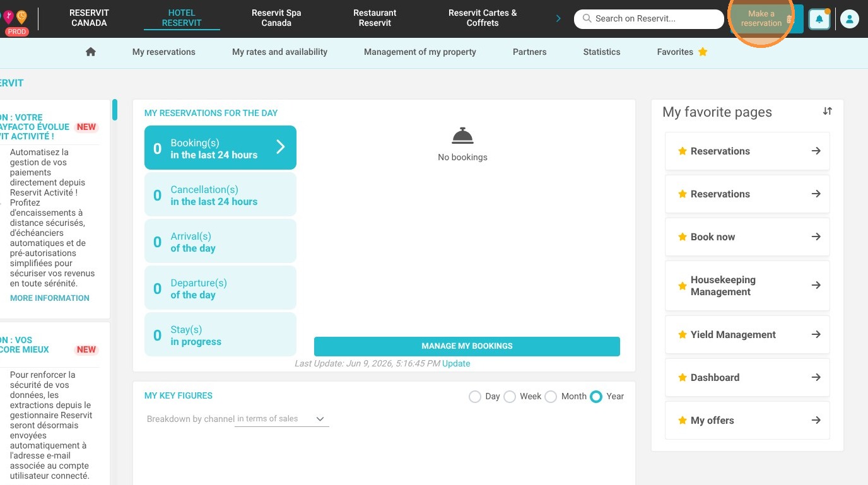Open the 'in terms of sales' dropdown
The image size is (868, 485).
(x=282, y=419)
